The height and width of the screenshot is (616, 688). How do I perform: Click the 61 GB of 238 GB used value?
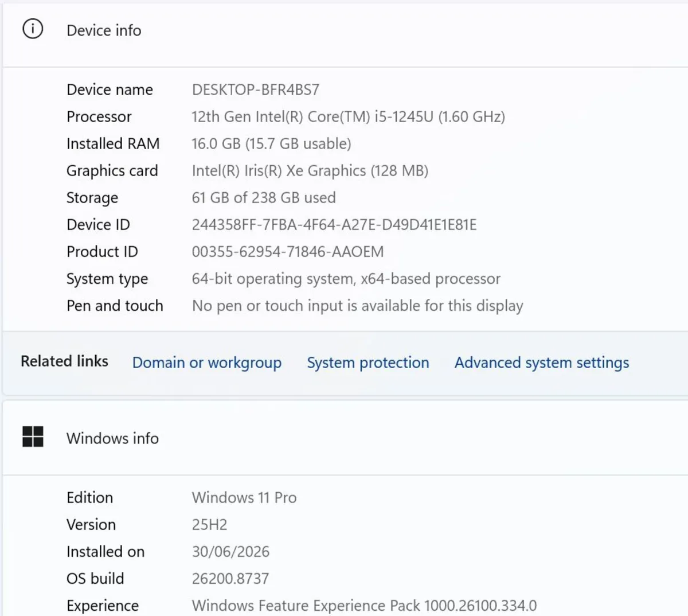click(x=264, y=197)
